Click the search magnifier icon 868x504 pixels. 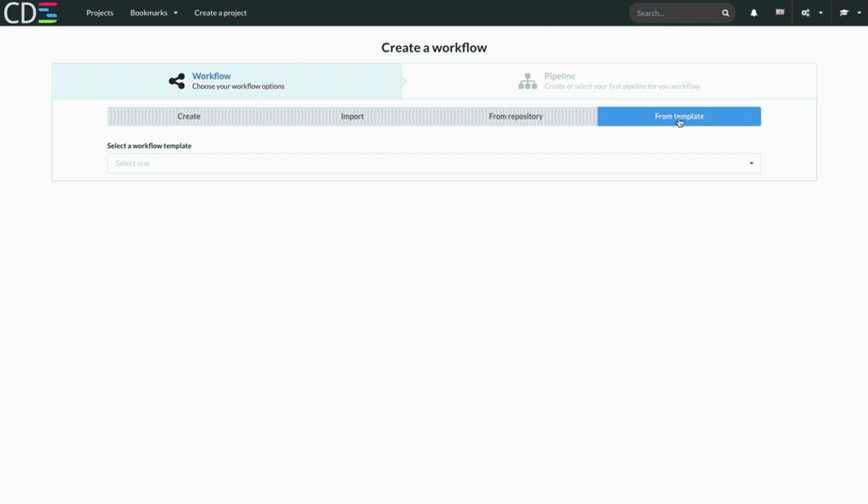point(726,13)
